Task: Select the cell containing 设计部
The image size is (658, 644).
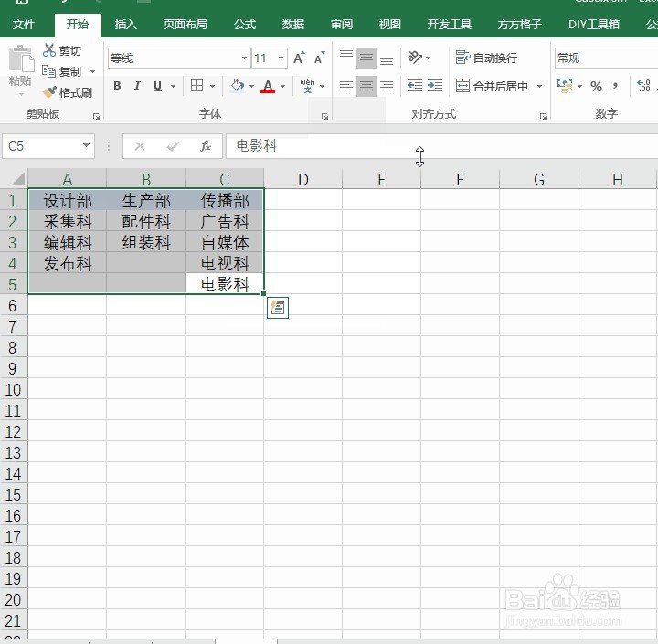Action: 67,200
